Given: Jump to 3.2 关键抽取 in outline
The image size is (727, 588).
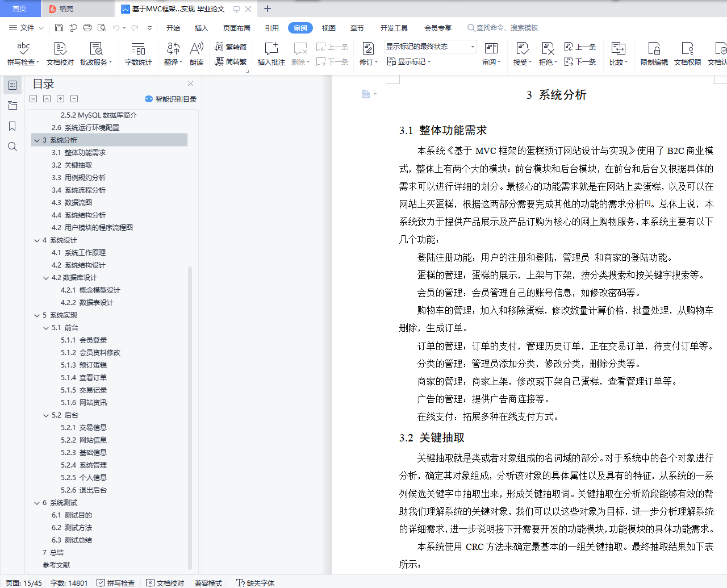Looking at the screenshot, I should pyautogui.click(x=72, y=165).
